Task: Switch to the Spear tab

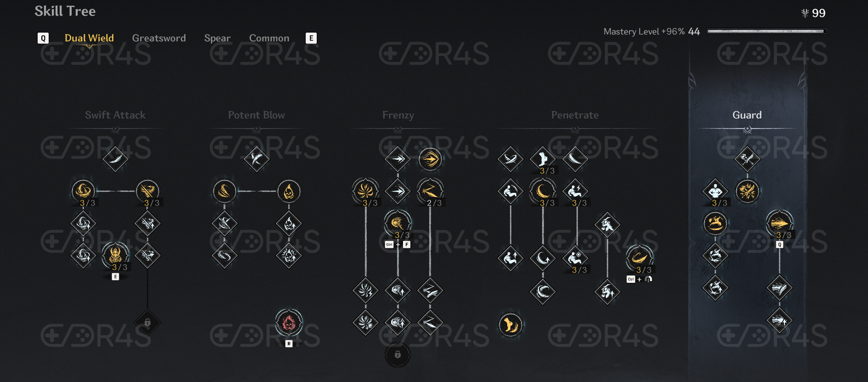Action: point(217,38)
